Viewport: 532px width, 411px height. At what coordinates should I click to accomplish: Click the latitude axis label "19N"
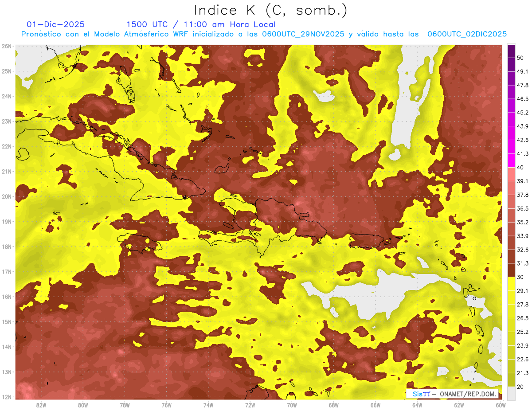coord(7,222)
